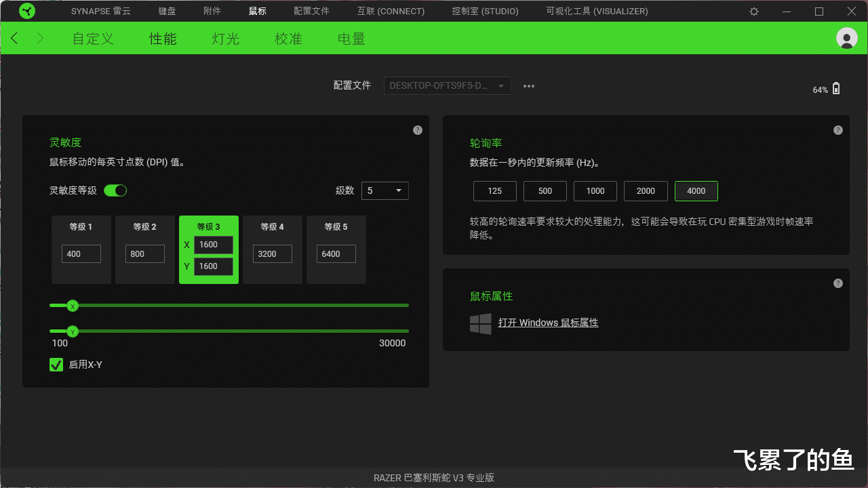Open the 级数 stage count dropdown

click(x=384, y=190)
